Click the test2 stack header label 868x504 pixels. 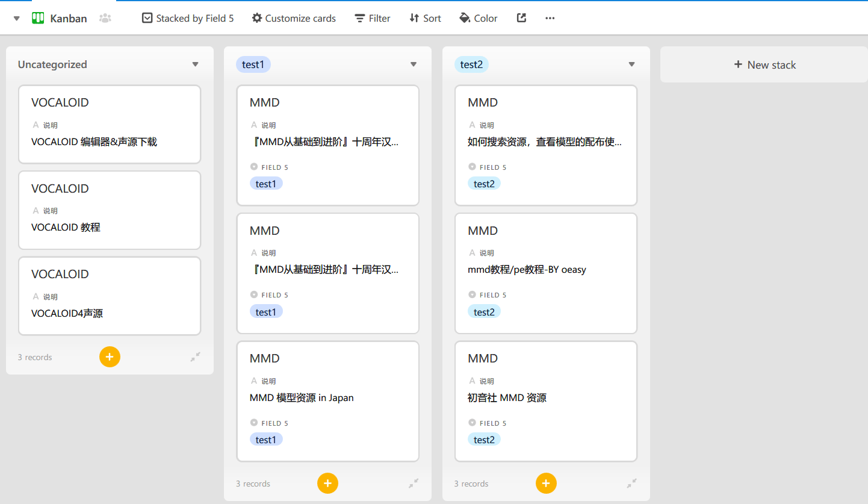click(471, 64)
